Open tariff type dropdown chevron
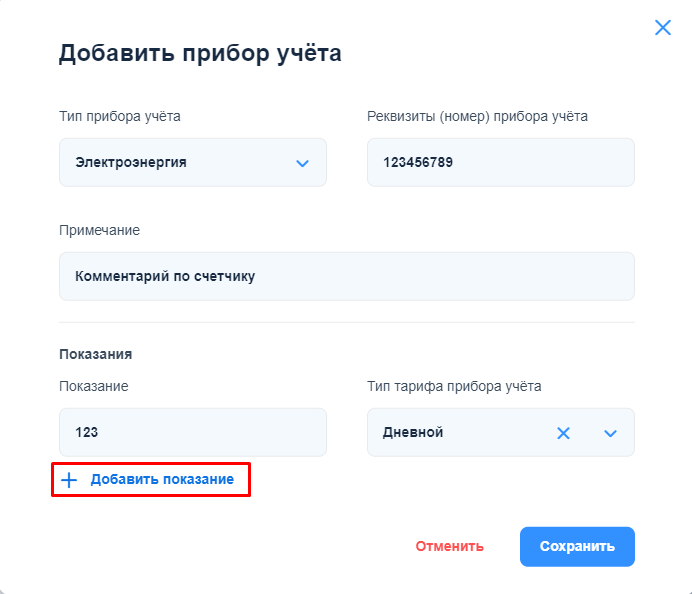The image size is (692, 594). pyautogui.click(x=611, y=433)
